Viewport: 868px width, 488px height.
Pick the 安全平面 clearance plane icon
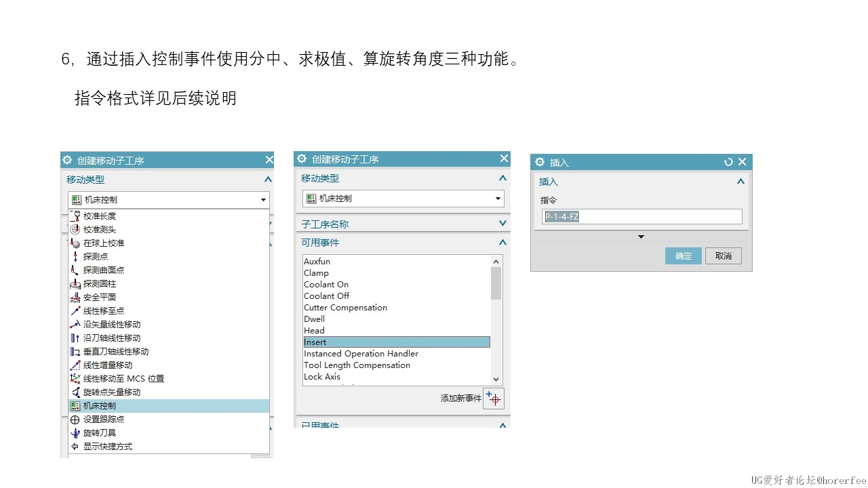[x=75, y=297]
